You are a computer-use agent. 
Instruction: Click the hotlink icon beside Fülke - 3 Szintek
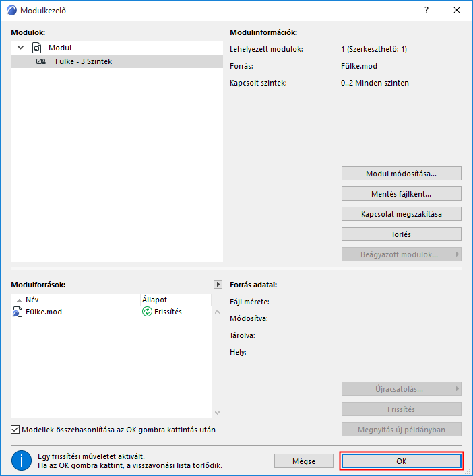pyautogui.click(x=41, y=61)
